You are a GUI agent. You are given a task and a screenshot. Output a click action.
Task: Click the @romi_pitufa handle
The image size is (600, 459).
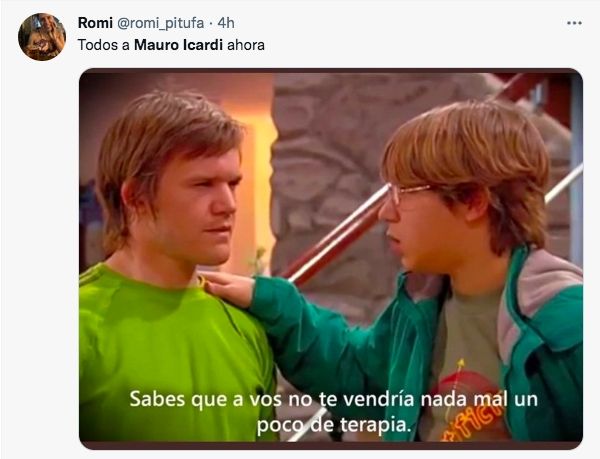pyautogui.click(x=160, y=23)
